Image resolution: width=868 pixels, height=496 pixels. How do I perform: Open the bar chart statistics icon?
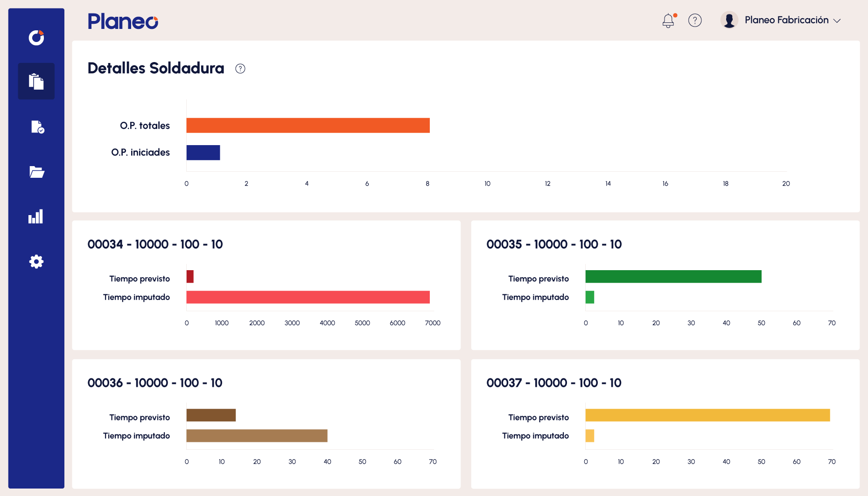coord(36,217)
